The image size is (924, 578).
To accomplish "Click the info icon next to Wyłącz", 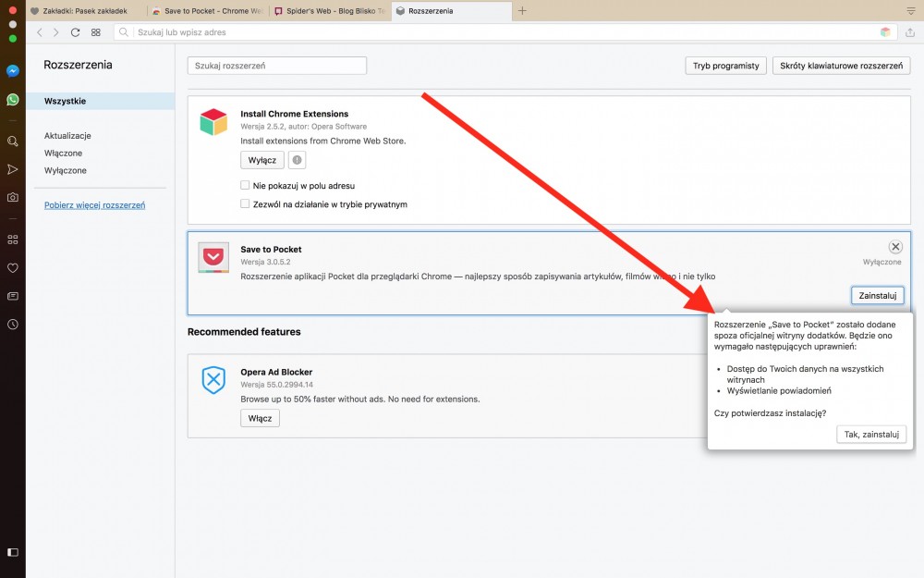I will pyautogui.click(x=297, y=160).
